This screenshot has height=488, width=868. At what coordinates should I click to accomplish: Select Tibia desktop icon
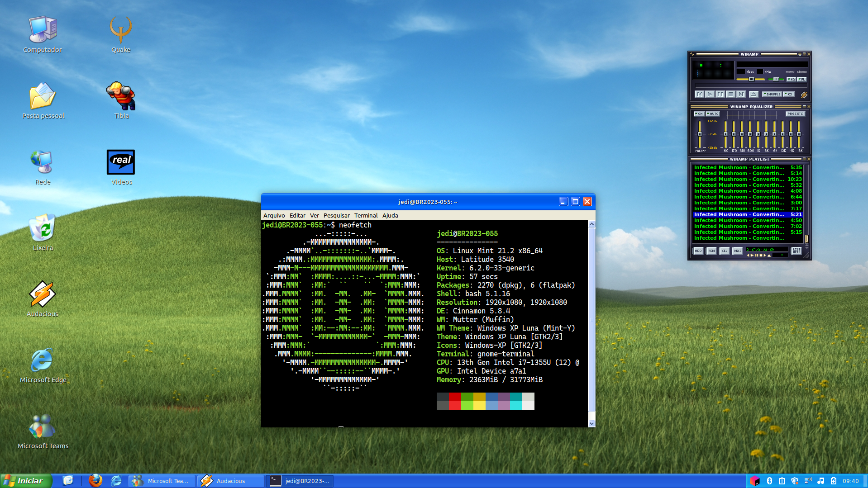pos(121,101)
